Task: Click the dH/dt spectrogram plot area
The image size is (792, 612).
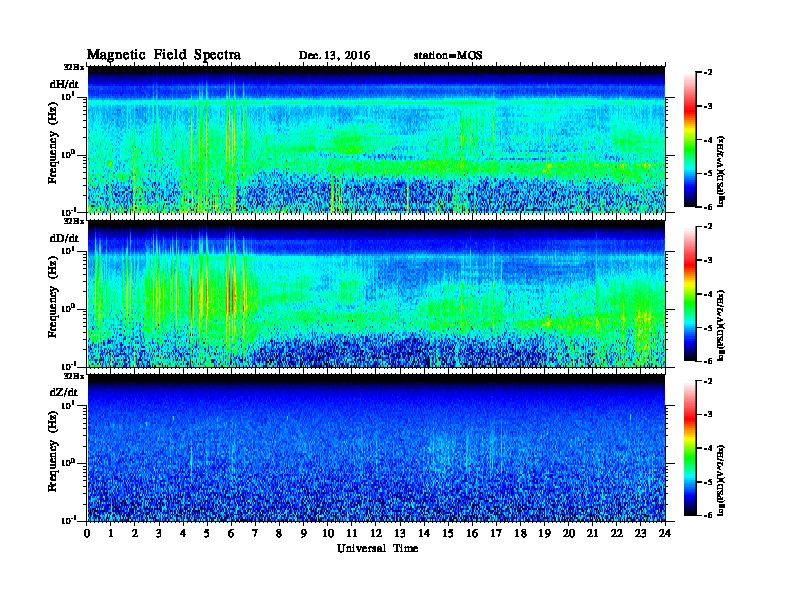Action: pyautogui.click(x=376, y=139)
